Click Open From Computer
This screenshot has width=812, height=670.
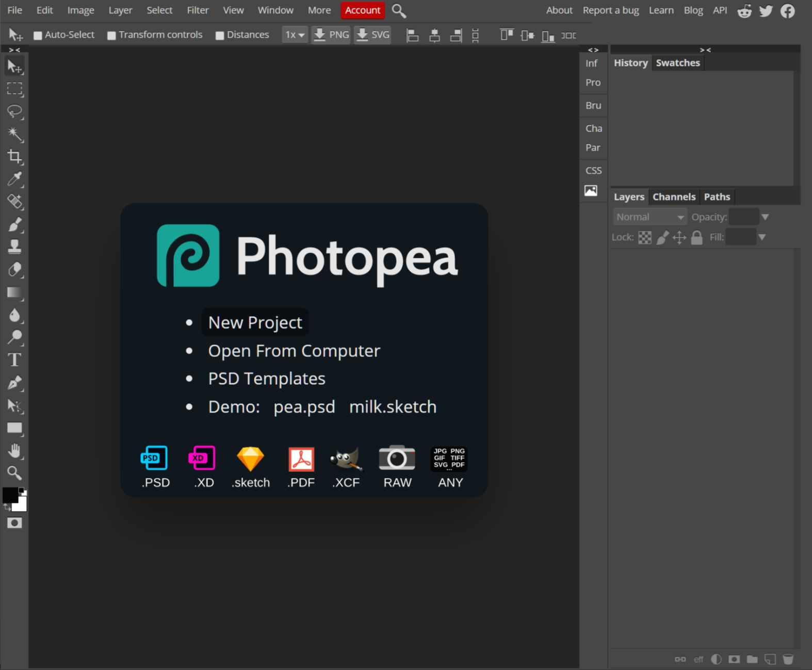click(294, 351)
